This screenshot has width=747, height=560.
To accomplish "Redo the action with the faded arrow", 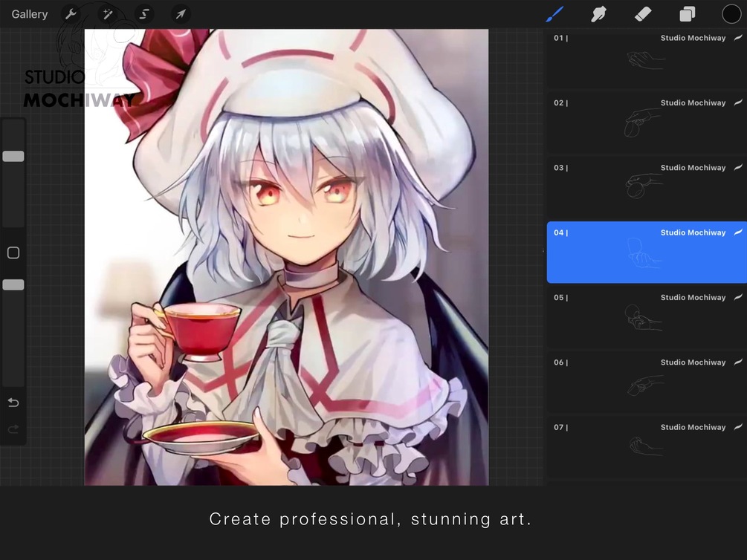I will [13, 429].
